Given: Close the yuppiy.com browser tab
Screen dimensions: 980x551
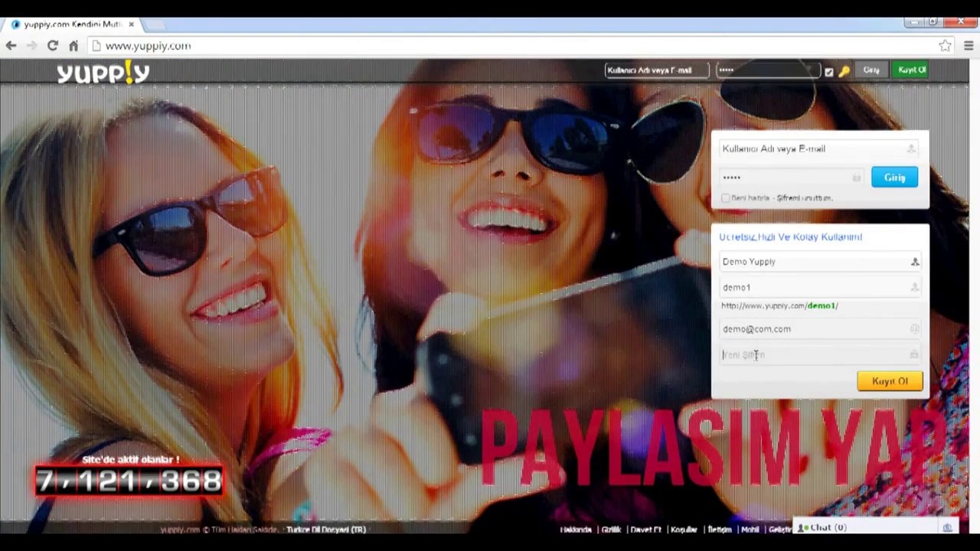Looking at the screenshot, I should (x=131, y=24).
